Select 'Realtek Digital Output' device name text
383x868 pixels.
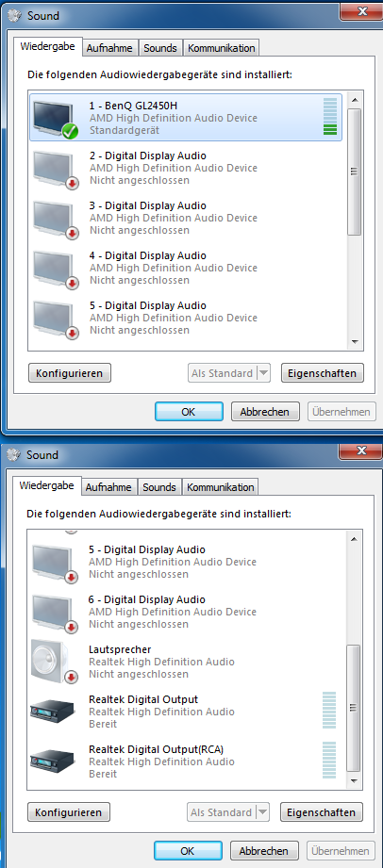(143, 699)
